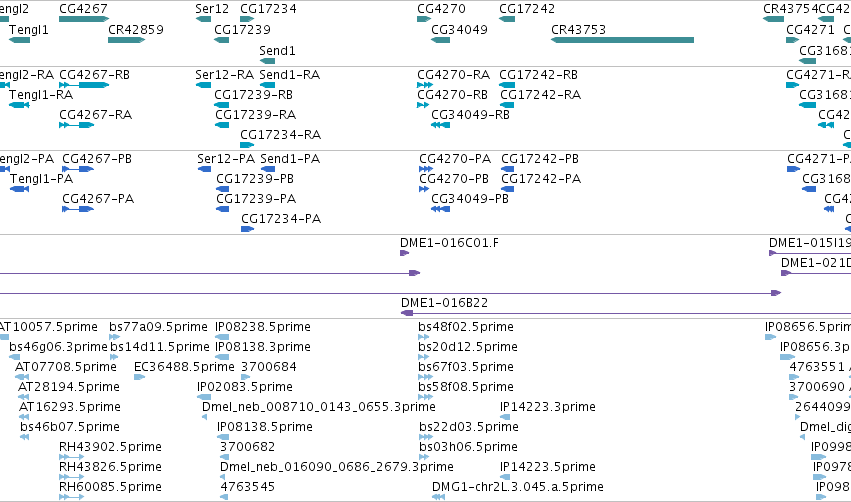
Task: Click protein Tengl1-PA
Action: coord(42,179)
